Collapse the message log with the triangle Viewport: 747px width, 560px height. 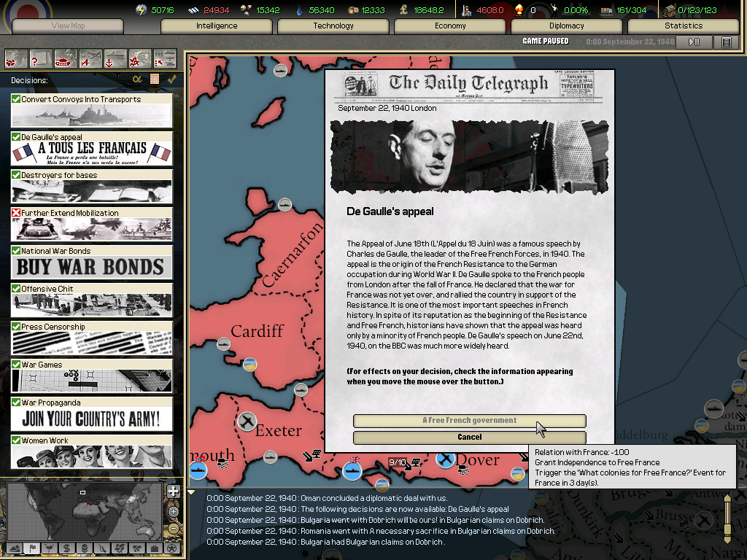click(192, 492)
